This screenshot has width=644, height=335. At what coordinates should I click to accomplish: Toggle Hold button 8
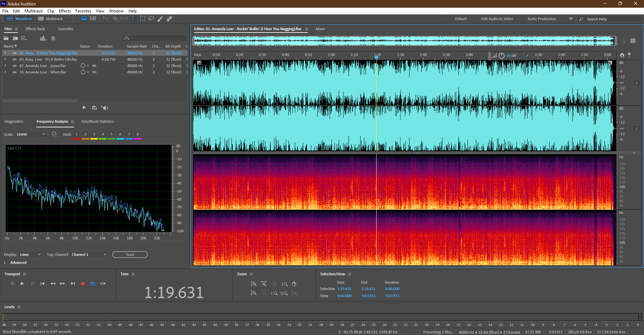pyautogui.click(x=138, y=134)
